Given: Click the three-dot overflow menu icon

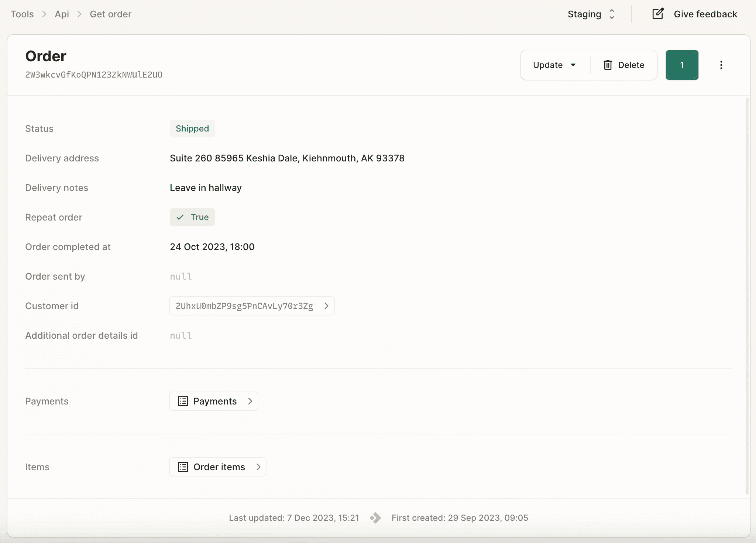Looking at the screenshot, I should point(721,65).
